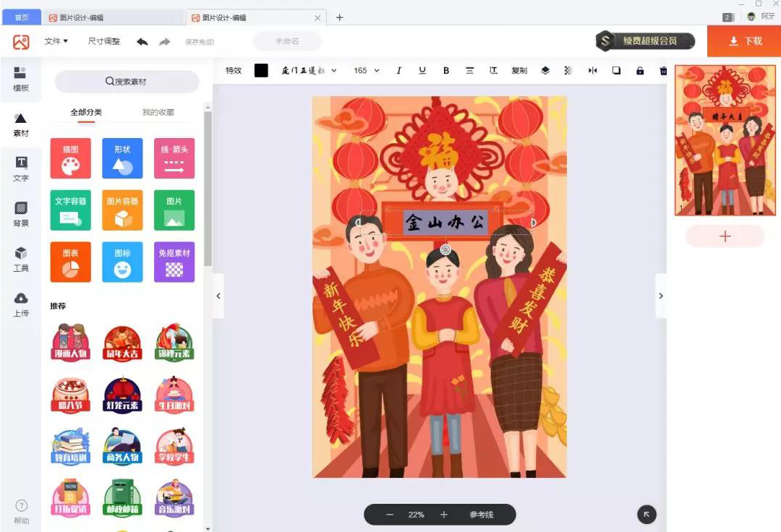Select the 免抠素材 cutout category
The width and height of the screenshot is (781, 532).
coord(174,262)
